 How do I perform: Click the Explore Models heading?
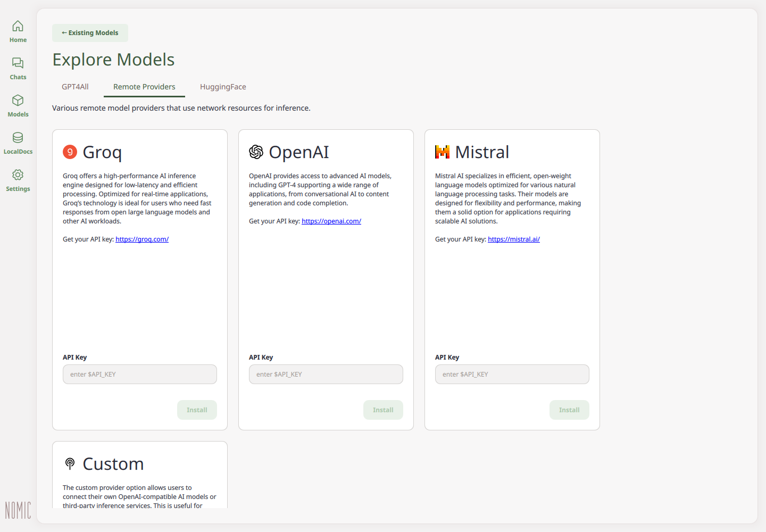point(113,60)
